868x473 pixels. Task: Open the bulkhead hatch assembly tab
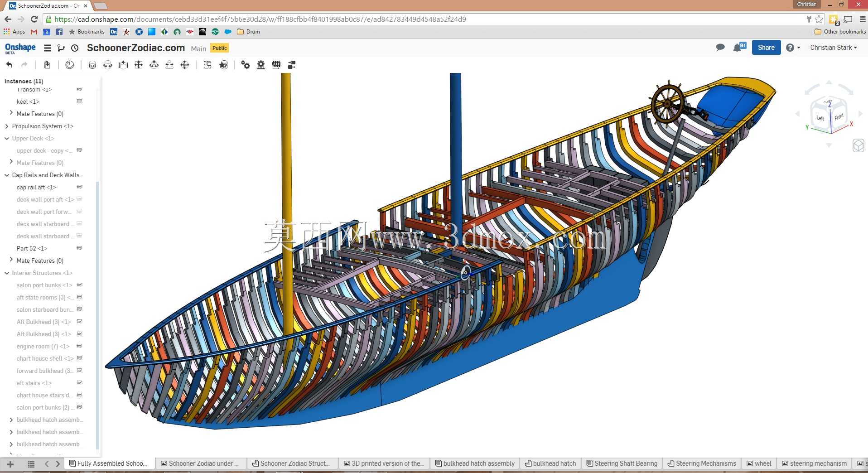tap(475, 463)
